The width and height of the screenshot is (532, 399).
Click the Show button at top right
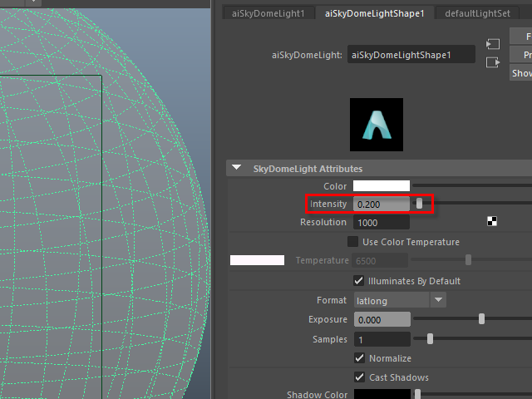pos(521,73)
